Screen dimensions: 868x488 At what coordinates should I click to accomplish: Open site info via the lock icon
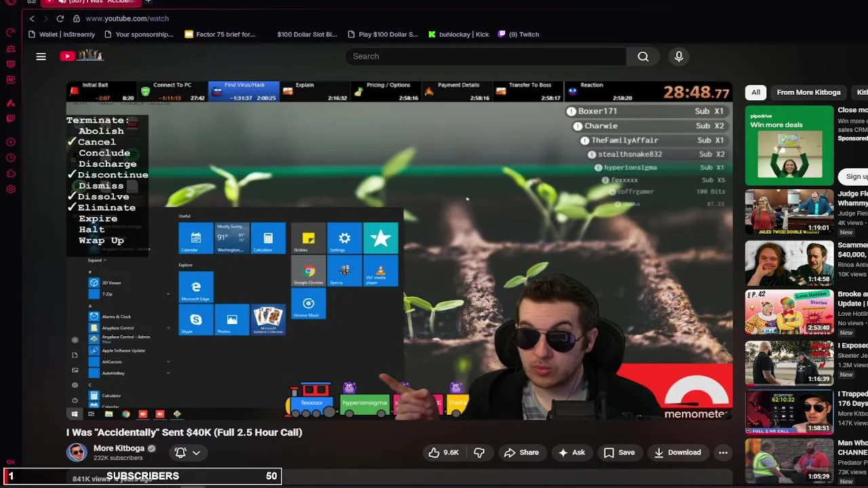pyautogui.click(x=76, y=18)
